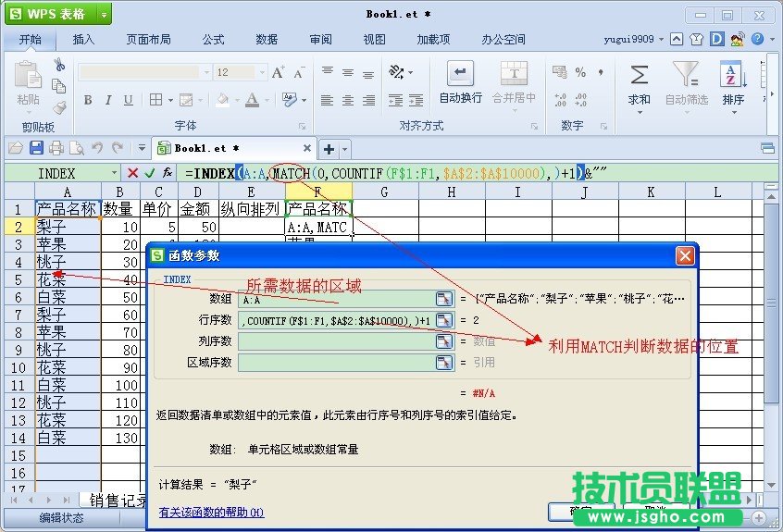Cancel formula entry with red X
The image size is (783, 532).
(133, 173)
